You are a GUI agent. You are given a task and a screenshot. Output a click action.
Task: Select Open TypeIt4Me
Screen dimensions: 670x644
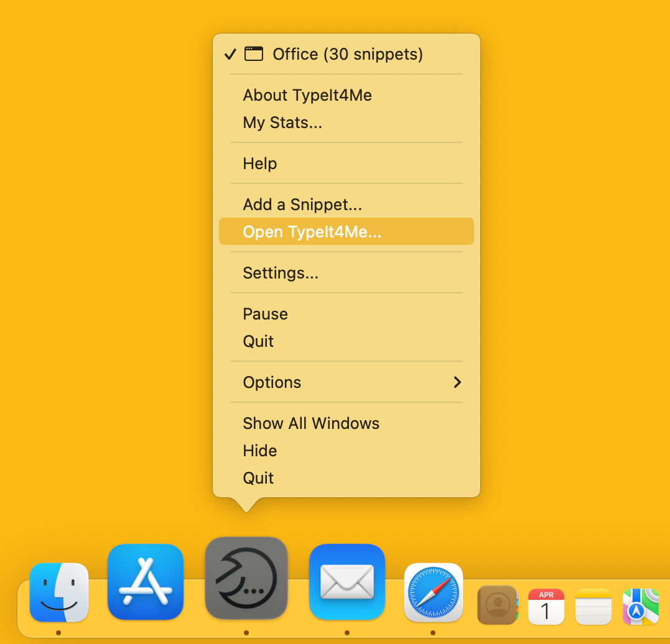click(312, 231)
